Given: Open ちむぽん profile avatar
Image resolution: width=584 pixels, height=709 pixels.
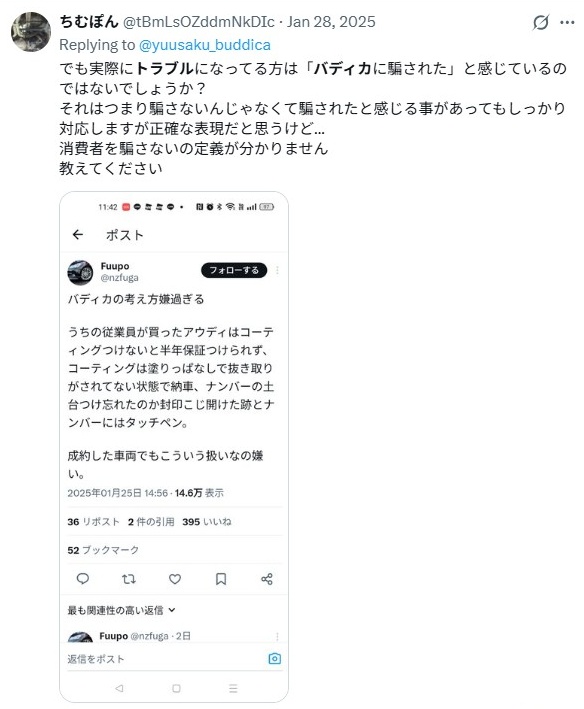Looking at the screenshot, I should [31, 32].
